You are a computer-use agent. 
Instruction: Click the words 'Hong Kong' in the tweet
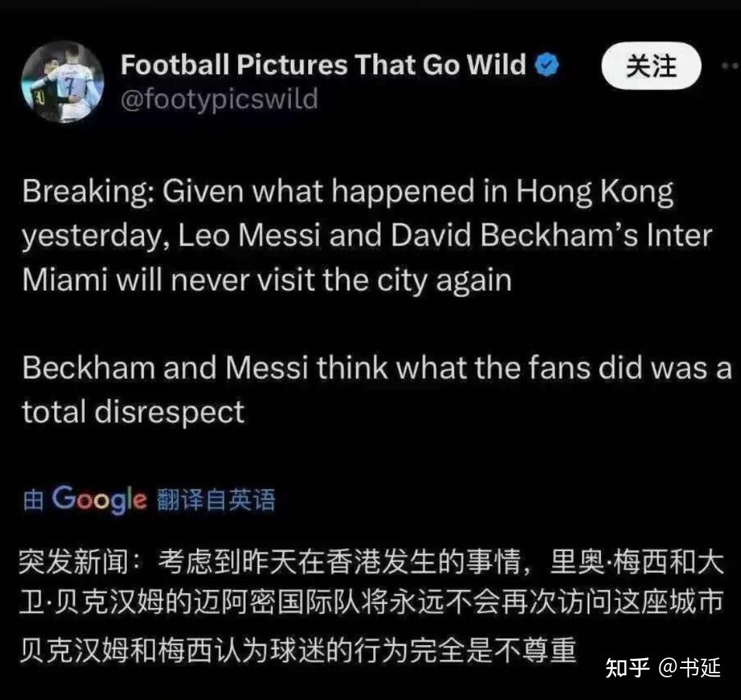594,192
